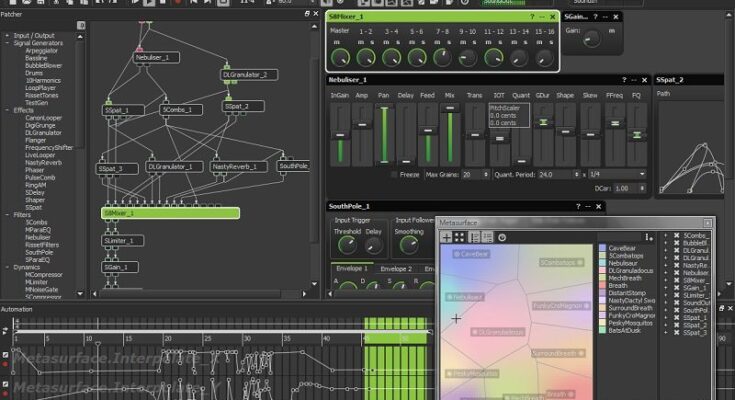Toggle the X beside SouthPol in module list

pyautogui.click(x=677, y=311)
